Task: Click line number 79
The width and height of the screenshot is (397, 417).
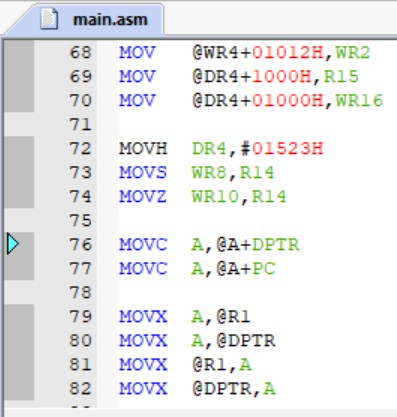Action: 80,317
